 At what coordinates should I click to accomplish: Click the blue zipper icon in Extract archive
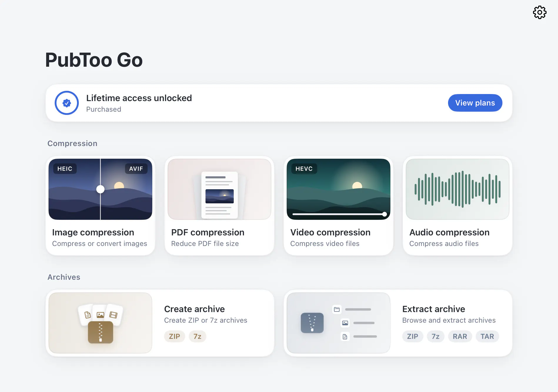[312, 323]
